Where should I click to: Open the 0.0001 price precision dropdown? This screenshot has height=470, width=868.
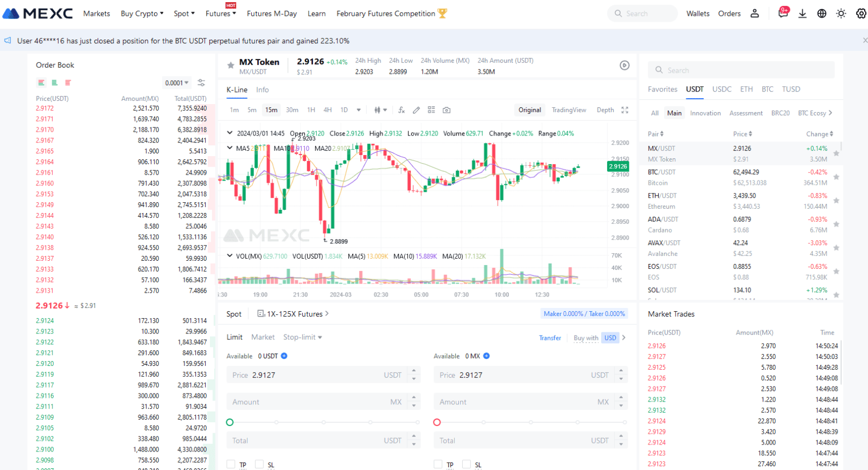(177, 83)
